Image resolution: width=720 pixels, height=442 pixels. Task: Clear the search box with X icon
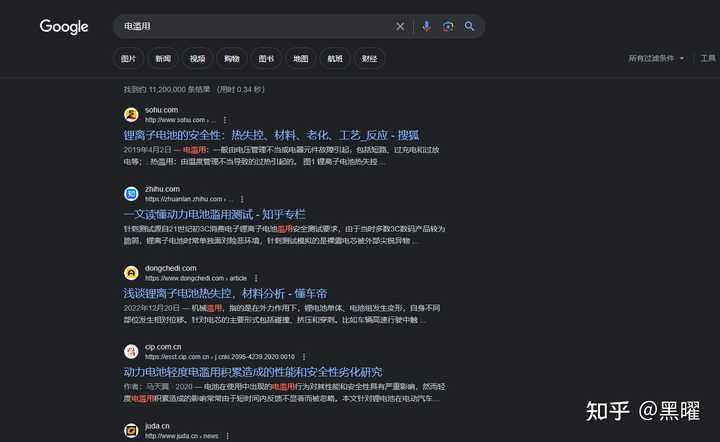[x=400, y=27]
